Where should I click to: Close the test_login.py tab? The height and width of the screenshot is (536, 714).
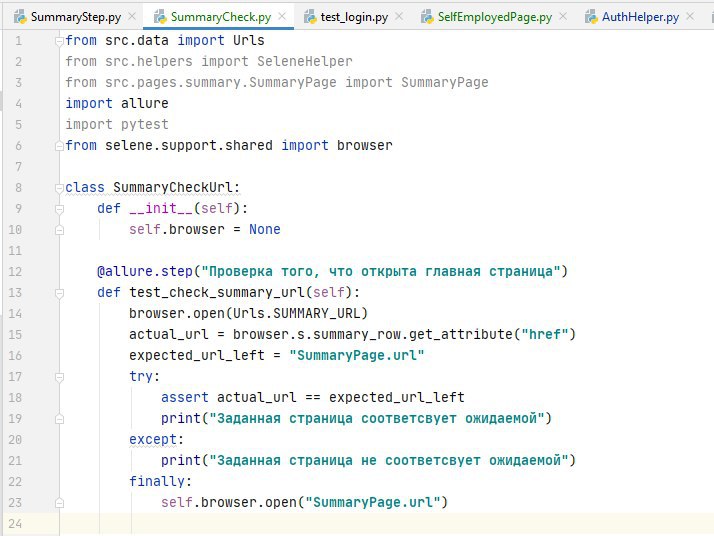click(x=399, y=17)
